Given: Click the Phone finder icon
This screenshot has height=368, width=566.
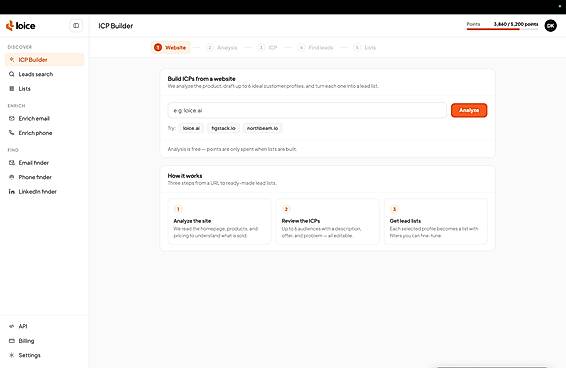Looking at the screenshot, I should (12, 177).
